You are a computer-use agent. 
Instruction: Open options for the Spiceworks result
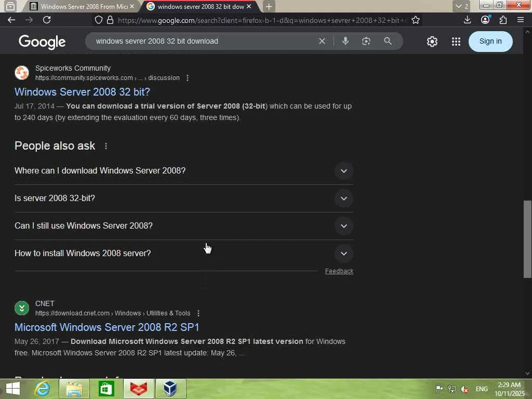(187, 78)
